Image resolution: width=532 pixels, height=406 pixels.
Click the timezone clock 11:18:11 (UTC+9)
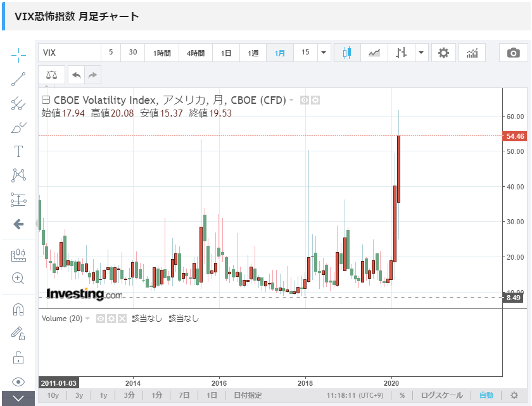[x=355, y=395]
